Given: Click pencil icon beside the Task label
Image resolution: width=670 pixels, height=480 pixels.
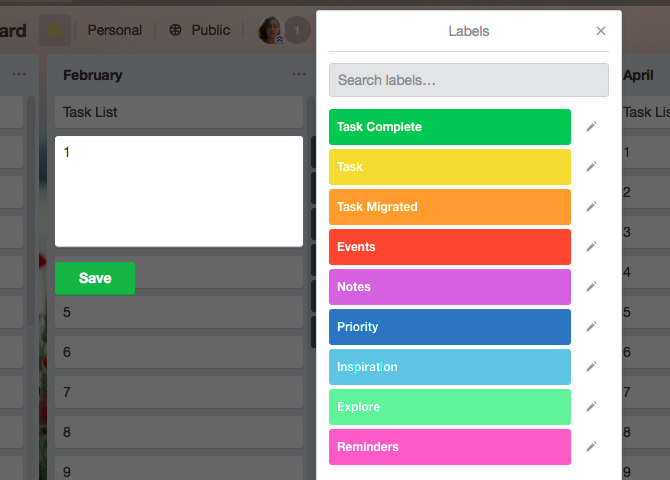Looking at the screenshot, I should [x=591, y=167].
